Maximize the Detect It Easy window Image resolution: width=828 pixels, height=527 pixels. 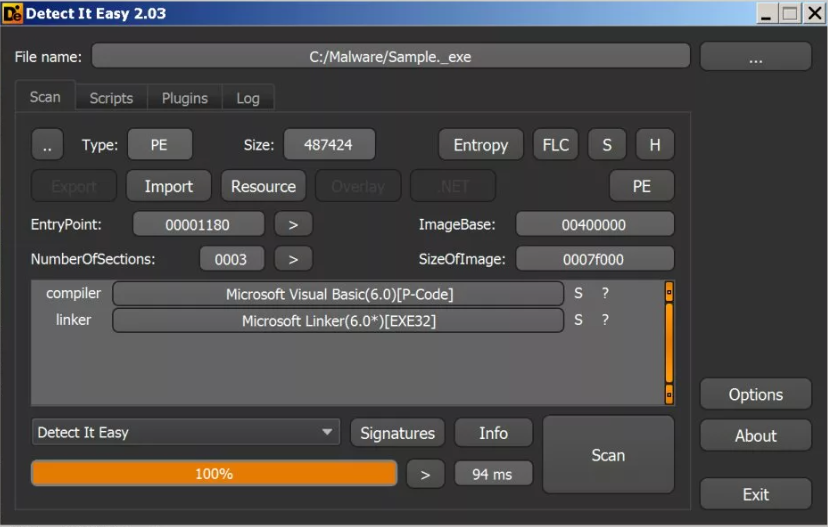click(790, 13)
